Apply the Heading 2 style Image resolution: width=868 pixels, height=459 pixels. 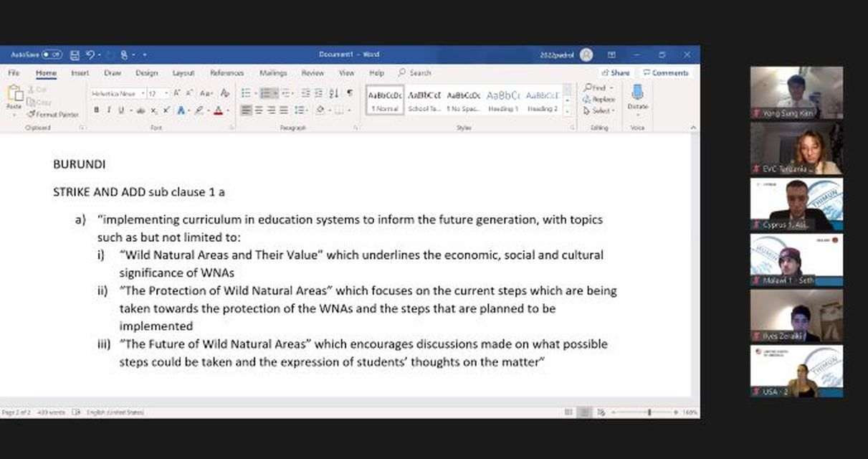click(543, 101)
